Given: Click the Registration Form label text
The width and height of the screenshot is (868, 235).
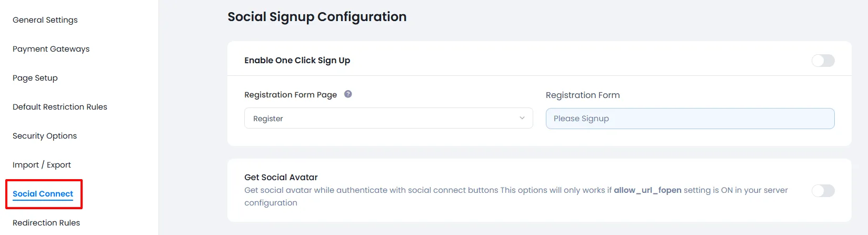Looking at the screenshot, I should [583, 95].
